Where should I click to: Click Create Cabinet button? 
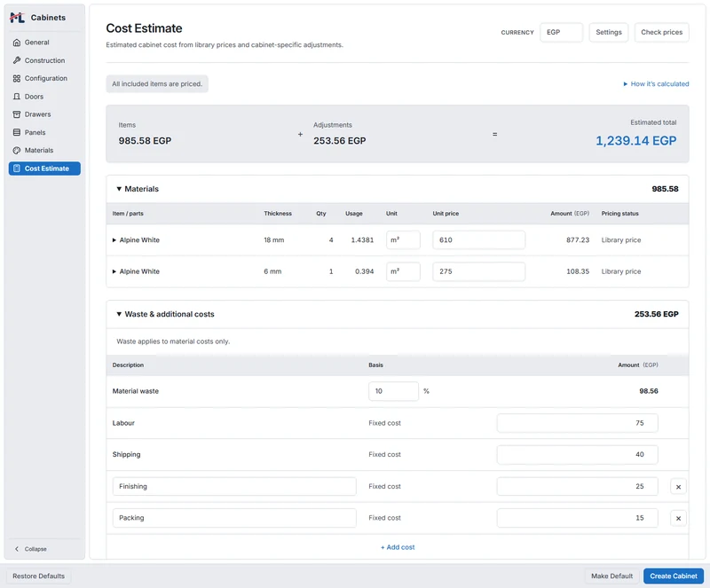click(674, 576)
